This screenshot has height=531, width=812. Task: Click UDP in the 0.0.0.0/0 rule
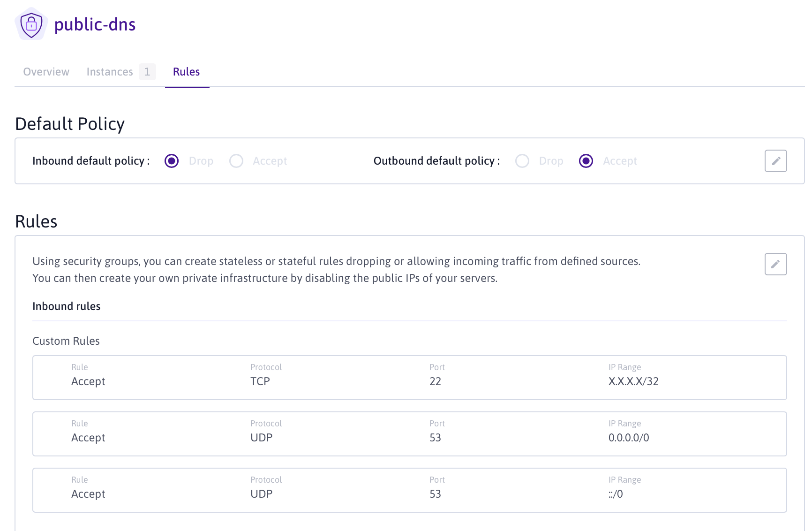[x=261, y=438]
